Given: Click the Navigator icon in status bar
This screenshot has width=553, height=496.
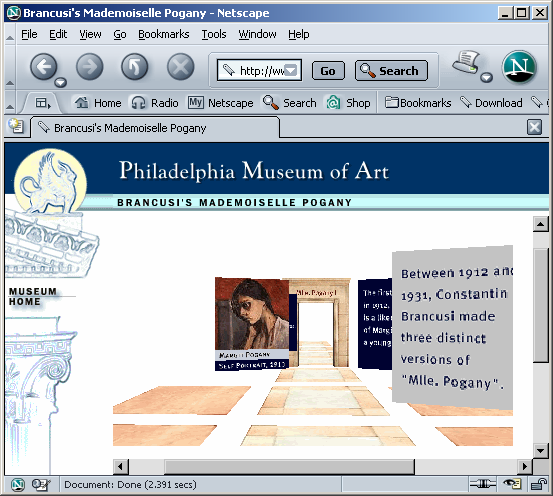Looking at the screenshot, I should pyautogui.click(x=17, y=485).
